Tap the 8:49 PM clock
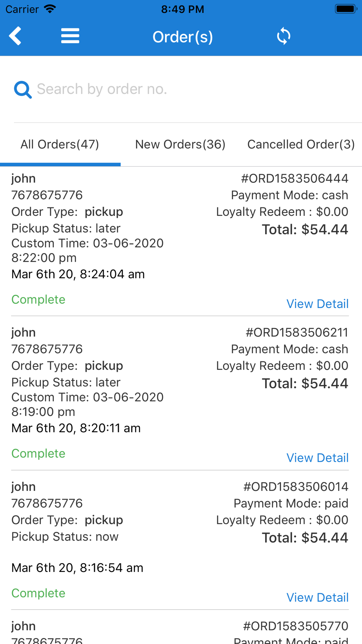 tap(182, 9)
